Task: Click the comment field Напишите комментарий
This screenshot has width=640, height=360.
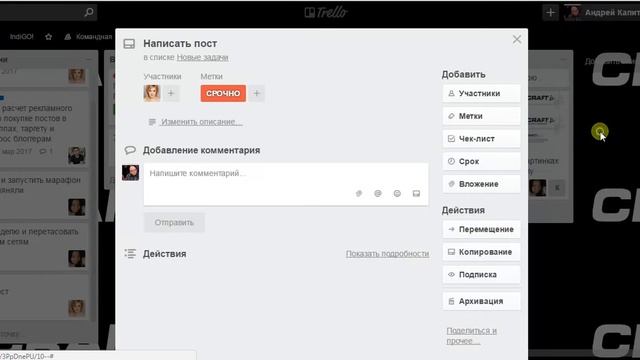Action: 286,184
